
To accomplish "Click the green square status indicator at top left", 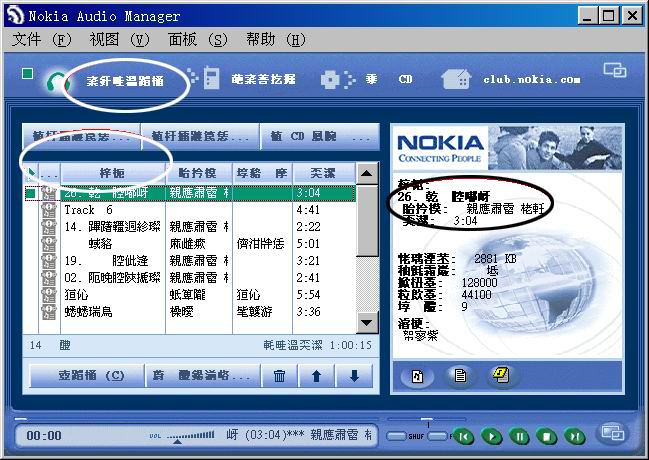I will 27,74.
